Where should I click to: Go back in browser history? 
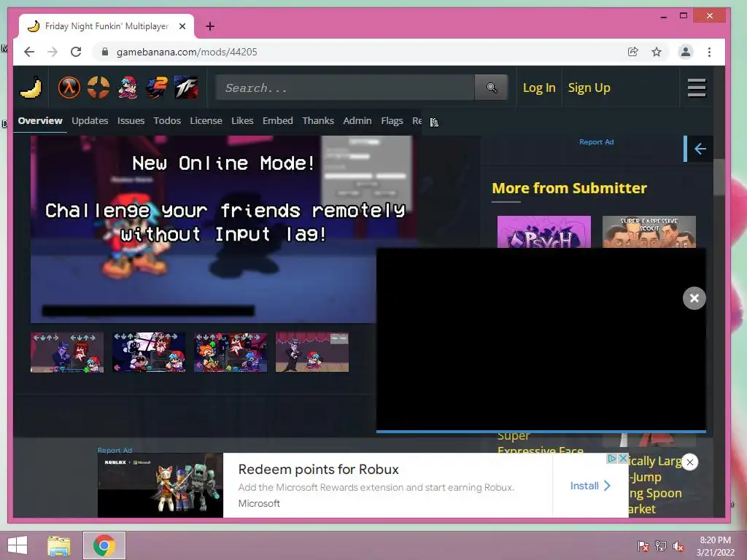pos(29,52)
